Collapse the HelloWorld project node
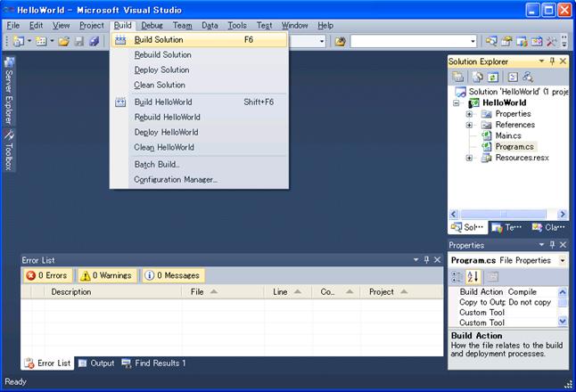576x392 pixels. point(456,103)
